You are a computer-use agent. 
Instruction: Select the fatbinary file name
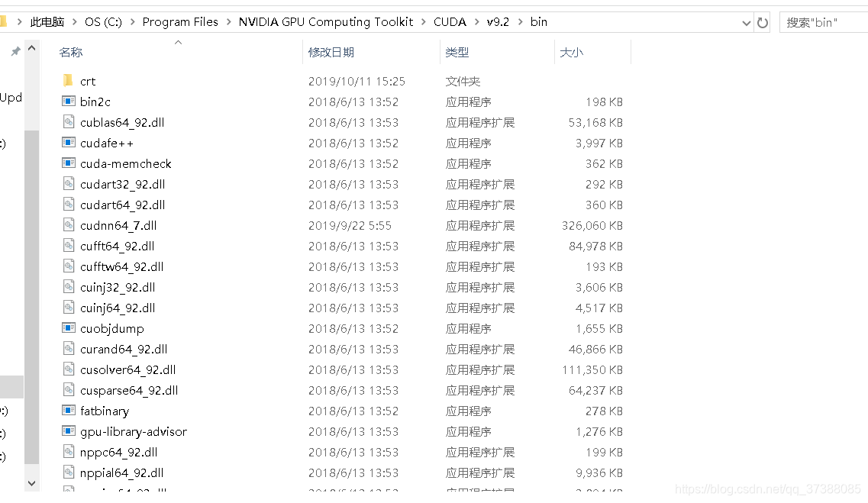pyautogui.click(x=105, y=411)
